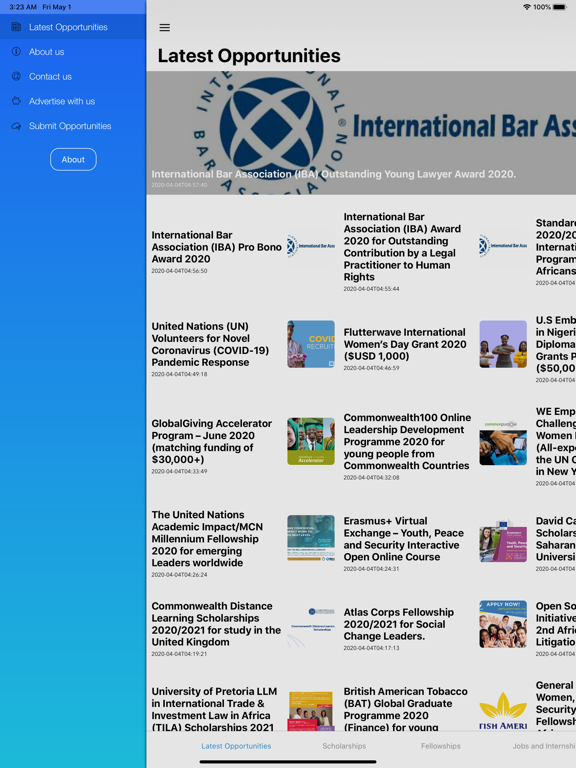The width and height of the screenshot is (576, 768).
Task: Click the About button
Action: 73,159
